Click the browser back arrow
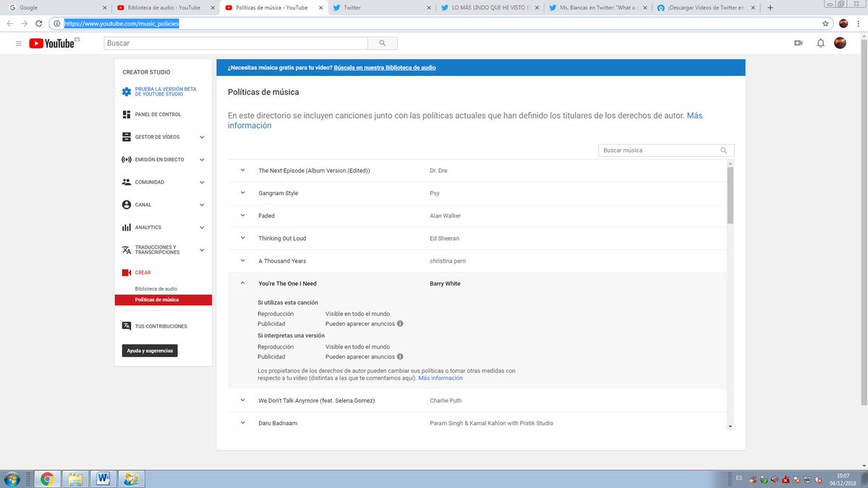 click(x=9, y=23)
